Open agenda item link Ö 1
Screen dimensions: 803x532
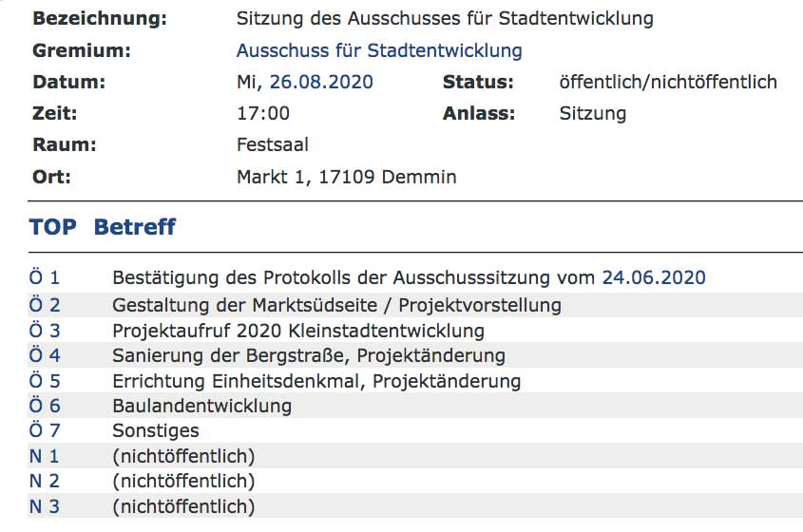click(x=45, y=278)
